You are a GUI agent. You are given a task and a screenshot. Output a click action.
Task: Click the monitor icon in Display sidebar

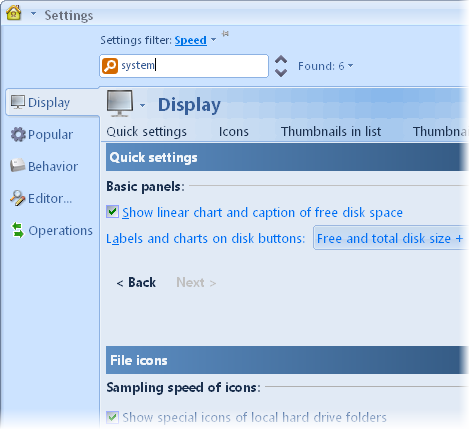click(x=18, y=102)
